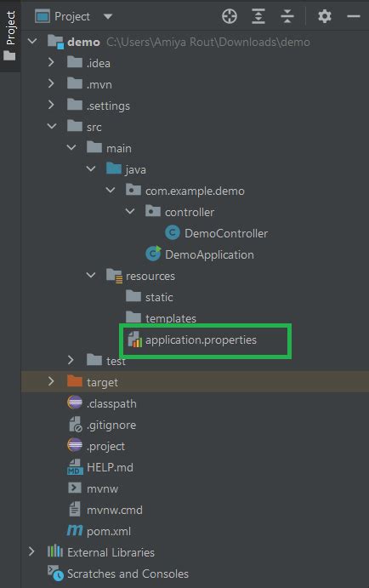
Task: Click the src folder icon
Action: point(75,126)
